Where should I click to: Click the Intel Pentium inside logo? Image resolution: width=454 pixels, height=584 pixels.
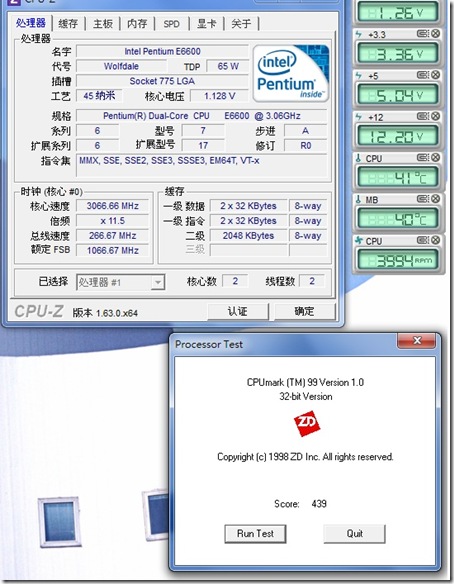click(x=291, y=73)
